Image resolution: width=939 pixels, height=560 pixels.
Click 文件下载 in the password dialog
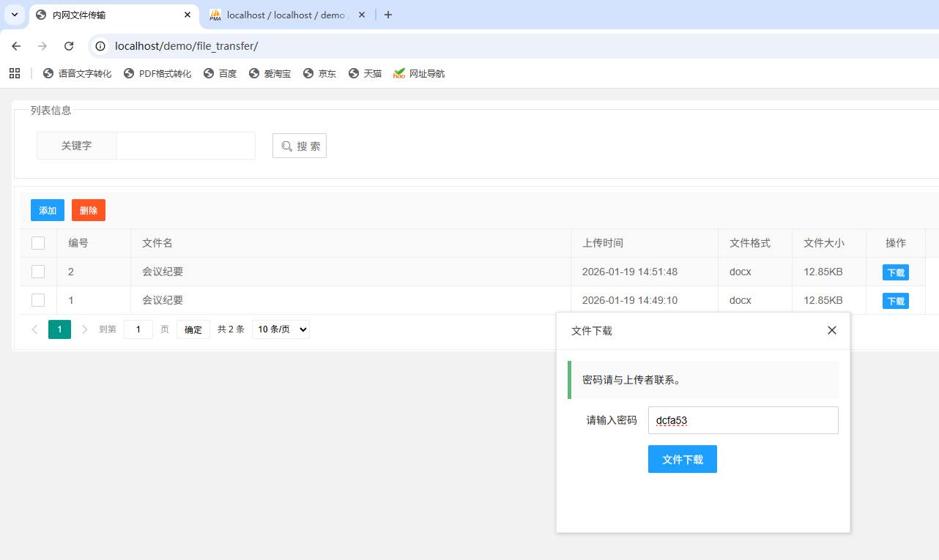(x=682, y=459)
